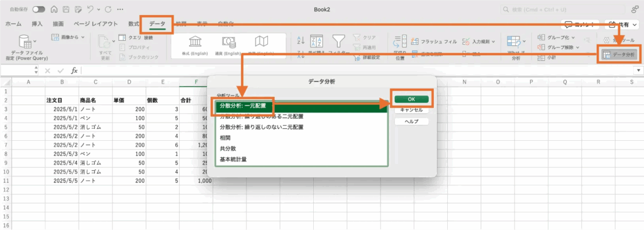The width and height of the screenshot is (644, 230).
Task: Click the すべて更新 refresh icon
Action: (x=105, y=42)
